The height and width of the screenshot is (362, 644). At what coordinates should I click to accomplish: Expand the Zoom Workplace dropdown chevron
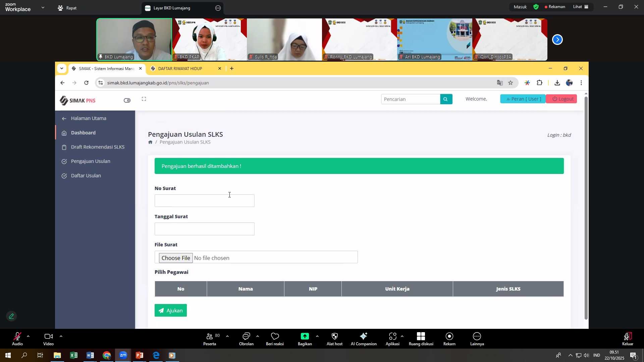coord(43,7)
